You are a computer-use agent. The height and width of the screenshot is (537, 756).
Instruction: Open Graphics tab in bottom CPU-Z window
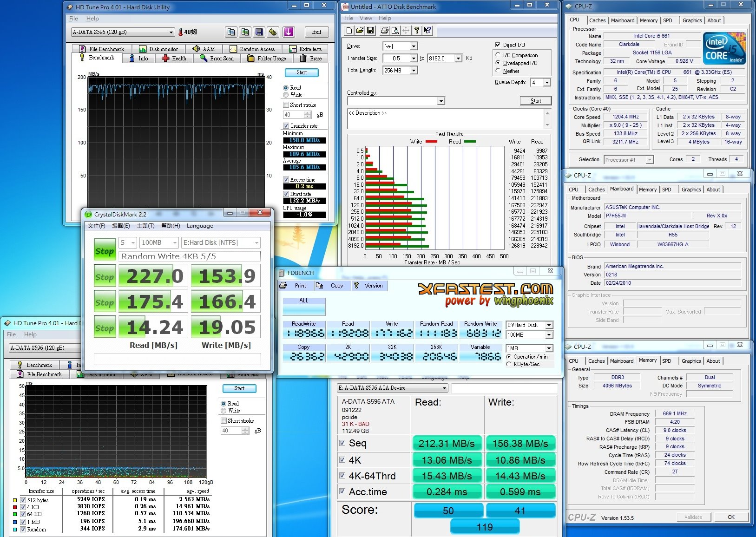tap(691, 361)
